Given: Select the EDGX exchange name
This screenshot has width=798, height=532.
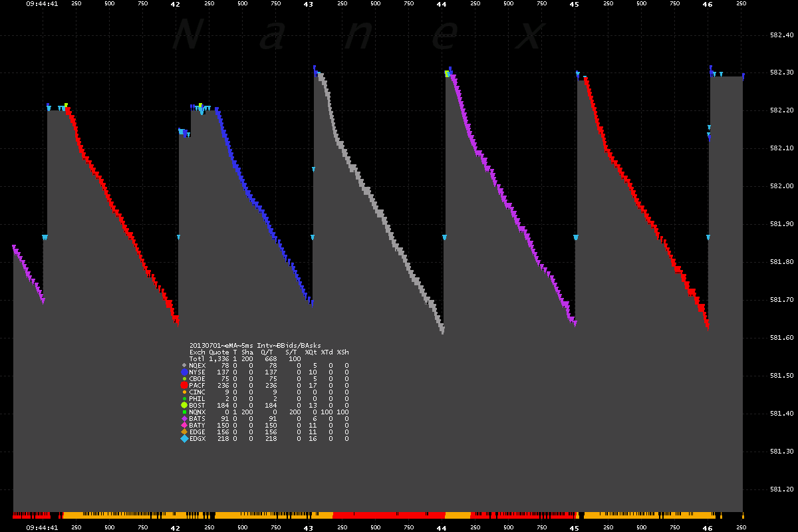Looking at the screenshot, I should (x=198, y=439).
